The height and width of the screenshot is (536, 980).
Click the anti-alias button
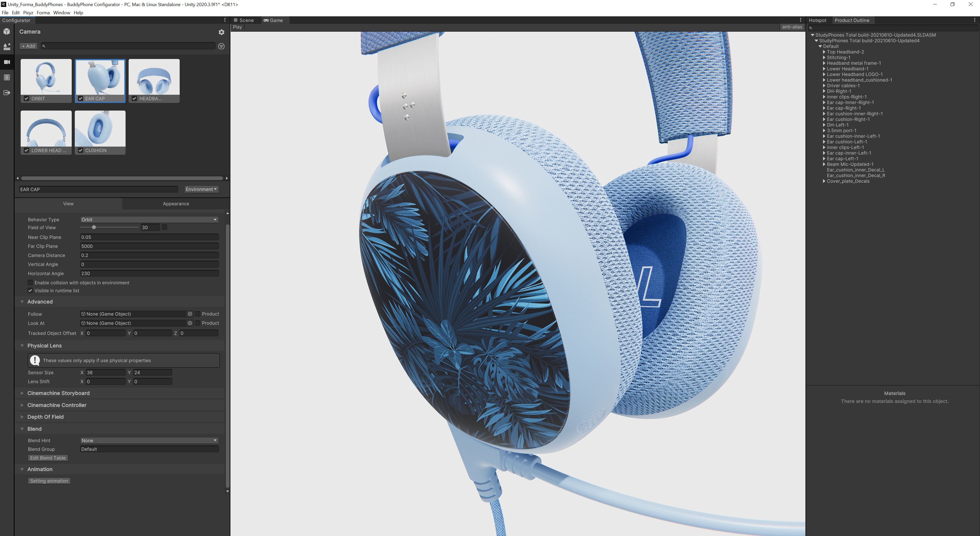(x=792, y=27)
